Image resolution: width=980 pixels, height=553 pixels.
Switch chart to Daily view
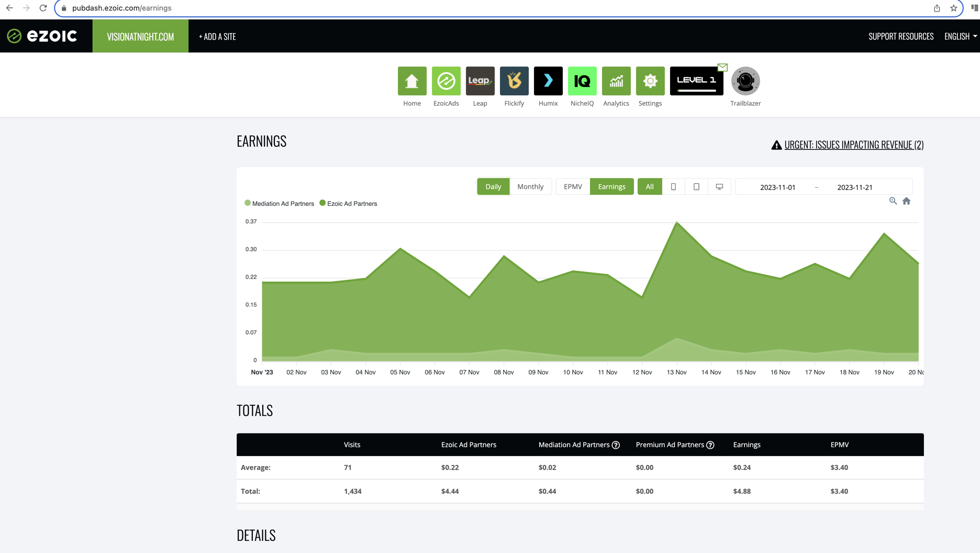[x=493, y=186]
